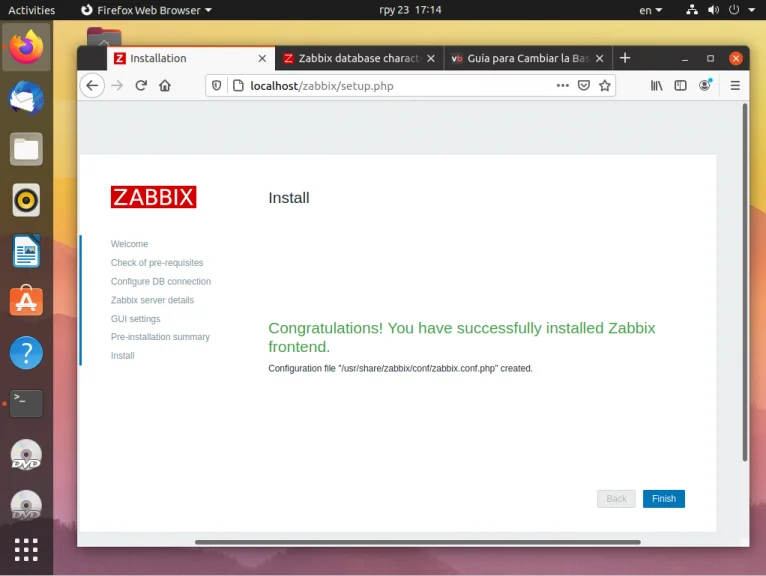Select Configure DB connection step

(x=161, y=281)
